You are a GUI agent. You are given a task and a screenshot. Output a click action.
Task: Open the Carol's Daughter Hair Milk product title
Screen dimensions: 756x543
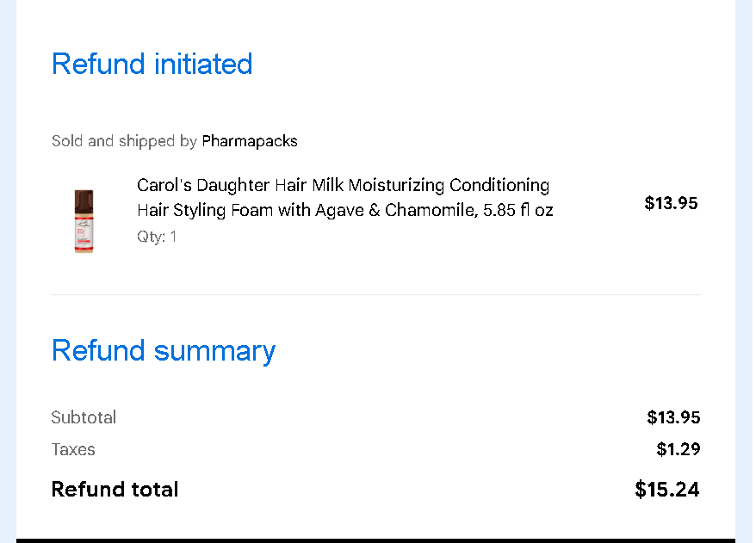coord(344,198)
